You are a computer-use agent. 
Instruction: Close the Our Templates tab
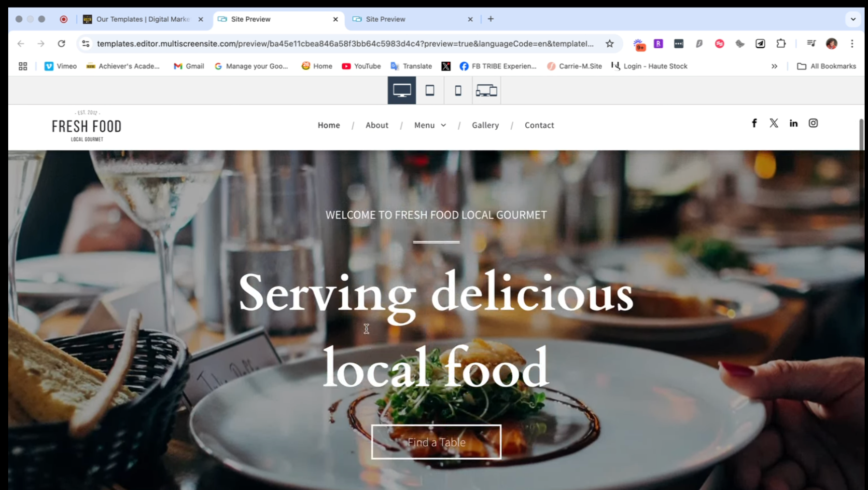pyautogui.click(x=201, y=19)
